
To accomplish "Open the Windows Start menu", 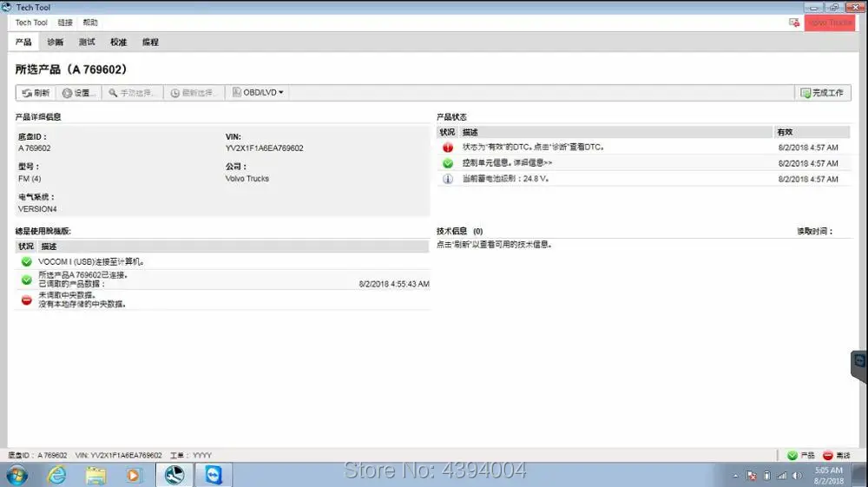I will pos(17,476).
